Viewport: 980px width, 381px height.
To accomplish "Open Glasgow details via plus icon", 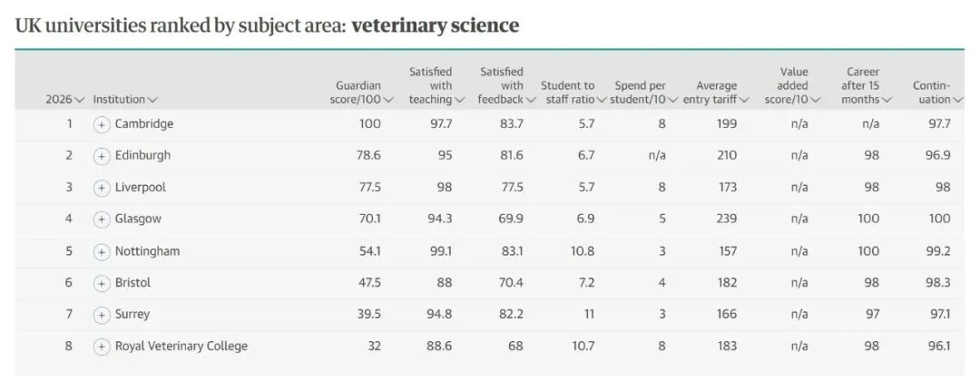I will [102, 220].
